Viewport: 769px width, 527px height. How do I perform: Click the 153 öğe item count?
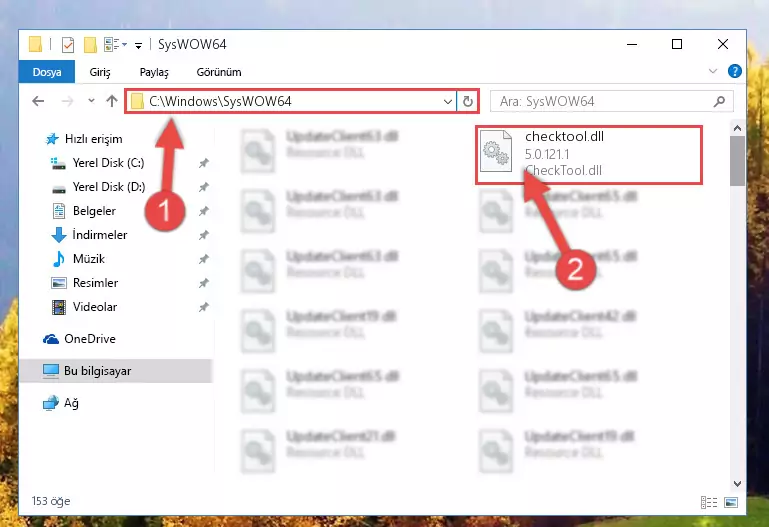pyautogui.click(x=51, y=501)
